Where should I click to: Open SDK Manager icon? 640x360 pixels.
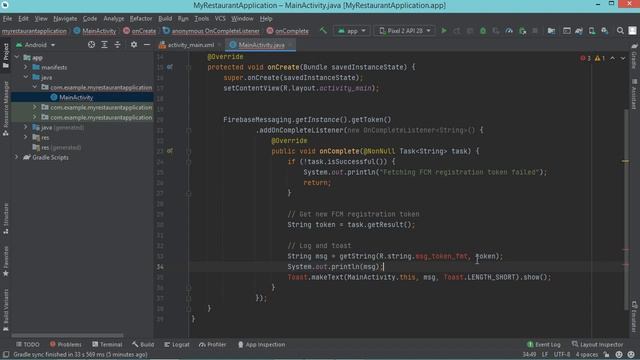click(x=604, y=31)
